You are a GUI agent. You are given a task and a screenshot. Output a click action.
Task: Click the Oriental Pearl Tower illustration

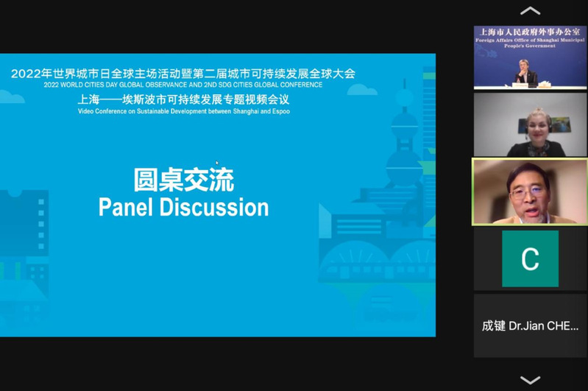coord(404,147)
